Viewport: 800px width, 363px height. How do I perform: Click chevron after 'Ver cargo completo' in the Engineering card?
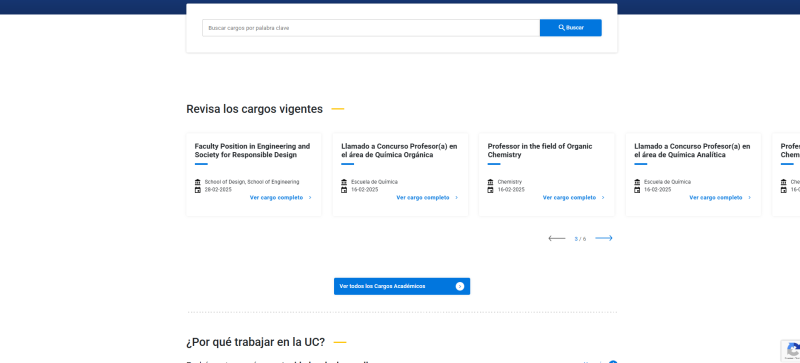(310, 198)
